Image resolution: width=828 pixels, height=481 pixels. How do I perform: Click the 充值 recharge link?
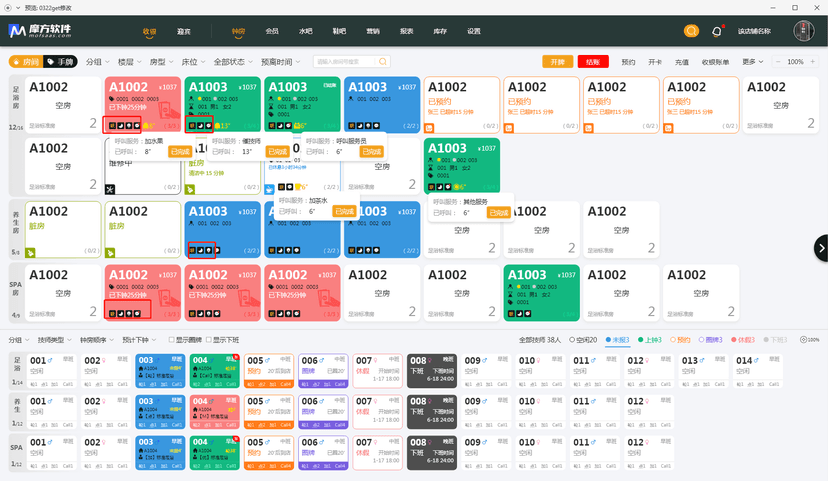682,62
